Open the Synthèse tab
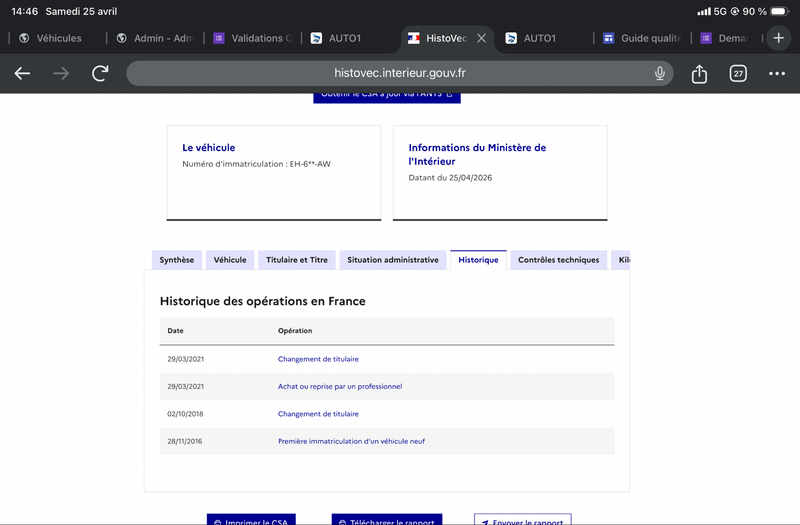 [x=177, y=260]
